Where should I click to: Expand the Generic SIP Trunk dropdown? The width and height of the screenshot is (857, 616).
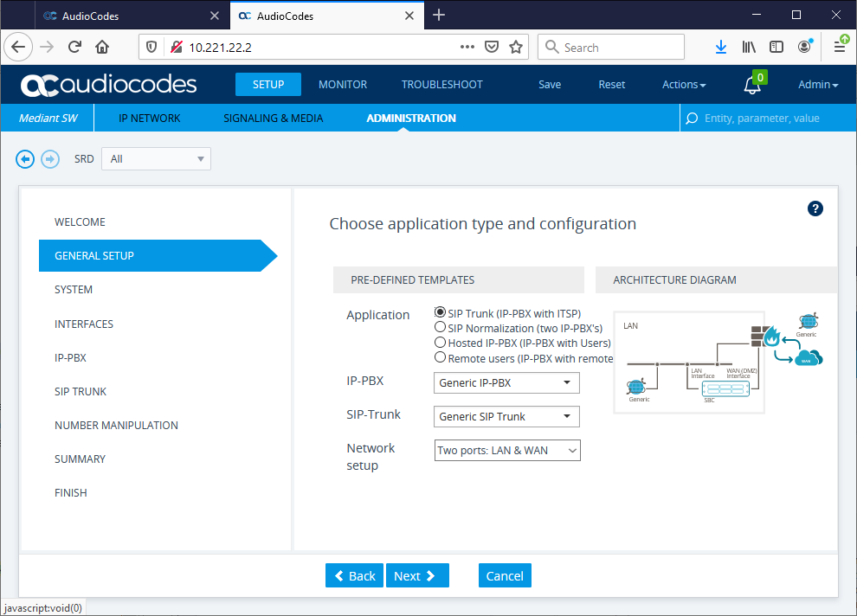point(506,417)
